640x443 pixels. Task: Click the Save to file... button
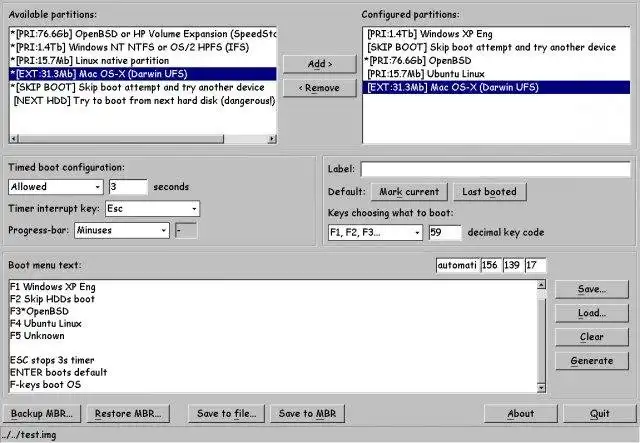pos(227,414)
